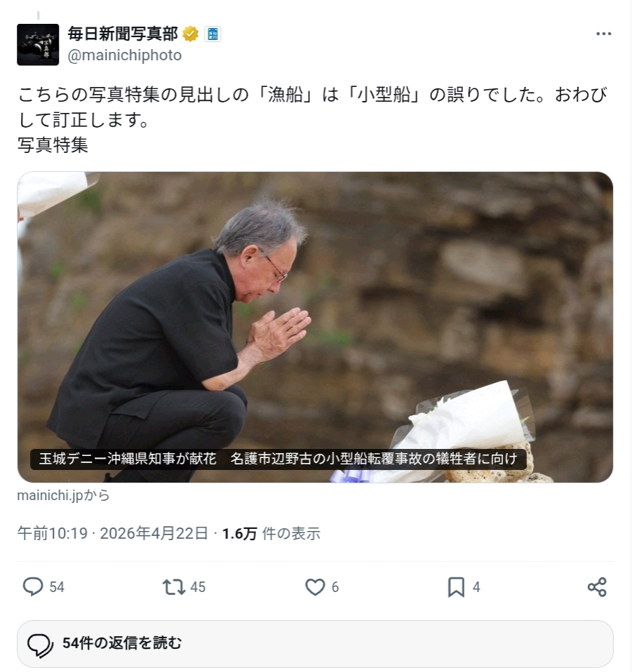Click the 1.6万 件の表示 view count
The image size is (632, 672).
pos(271,534)
